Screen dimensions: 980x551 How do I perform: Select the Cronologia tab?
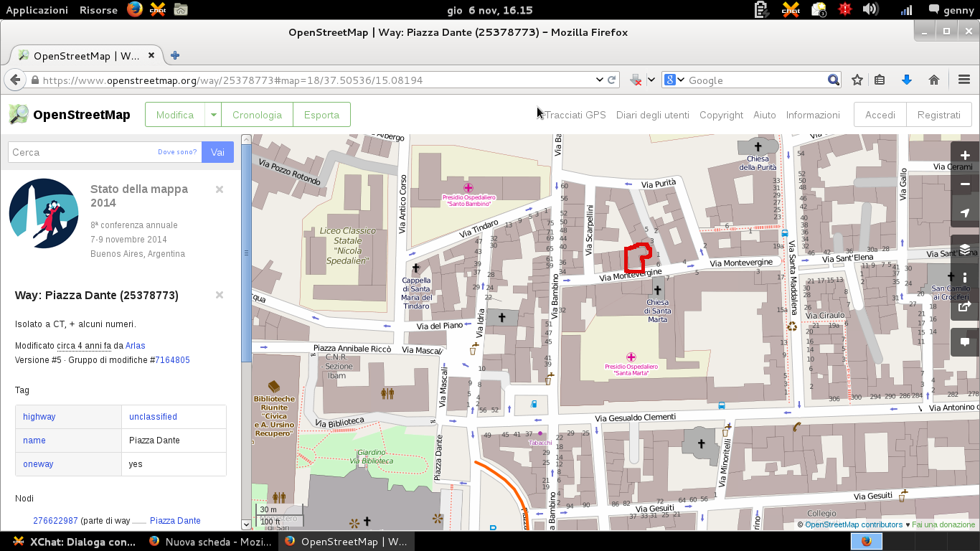point(258,115)
